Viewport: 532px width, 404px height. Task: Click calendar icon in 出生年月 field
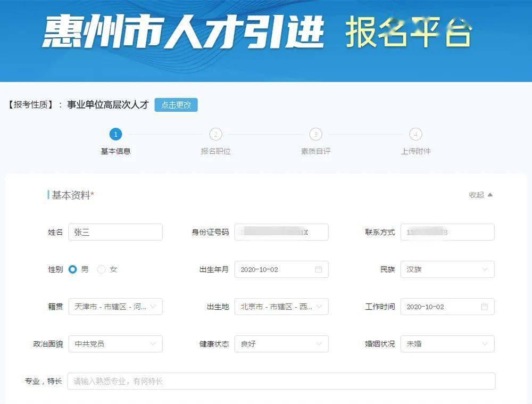(x=318, y=269)
